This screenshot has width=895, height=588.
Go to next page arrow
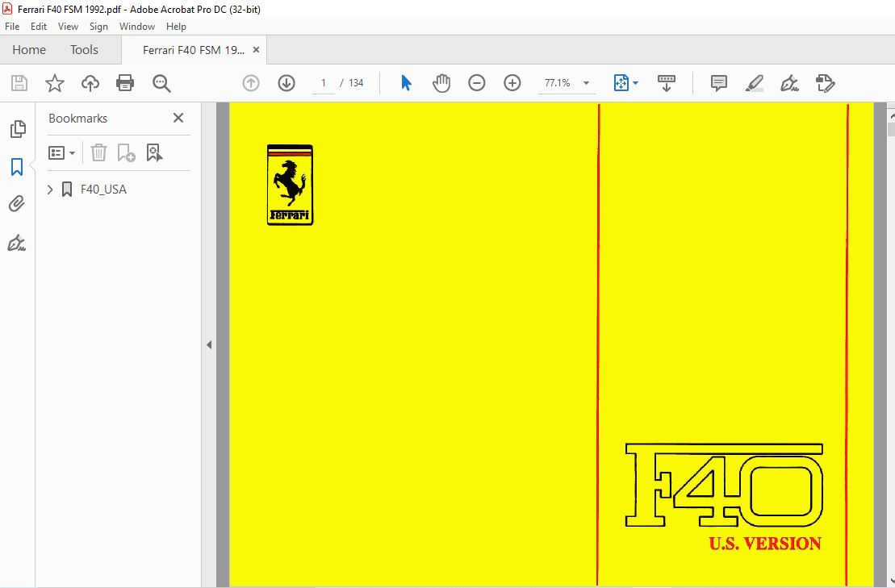tap(286, 83)
